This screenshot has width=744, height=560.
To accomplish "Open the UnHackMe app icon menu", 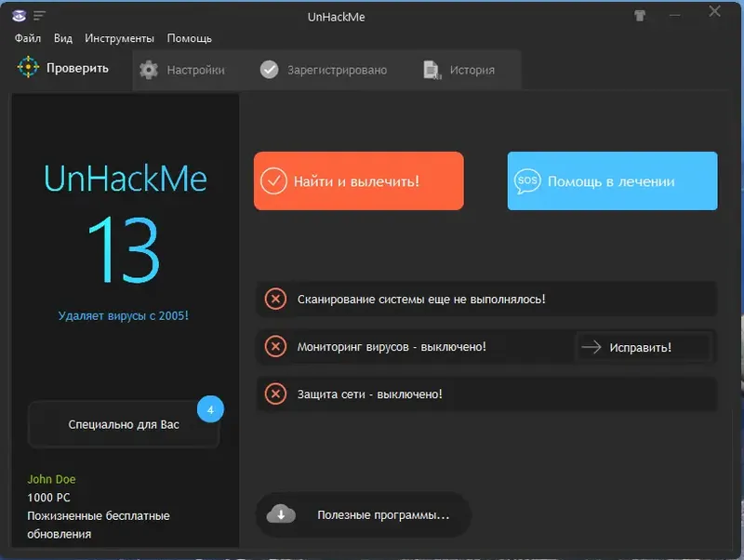I will 19,16.
